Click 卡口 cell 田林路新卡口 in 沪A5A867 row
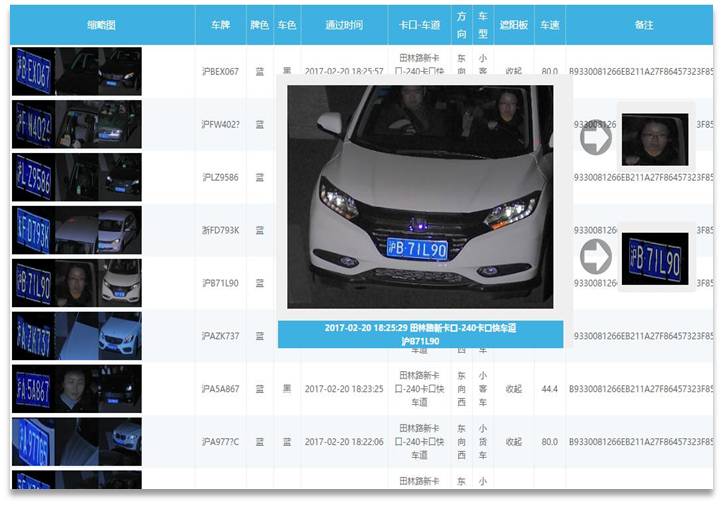This screenshot has height=505, width=723. point(419,389)
